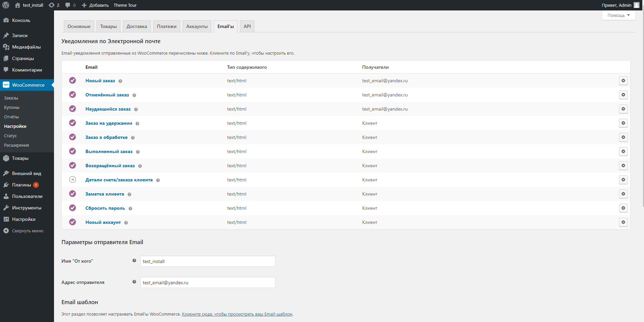Click help icon beside Детали счета/заказа клиента

[158, 180]
